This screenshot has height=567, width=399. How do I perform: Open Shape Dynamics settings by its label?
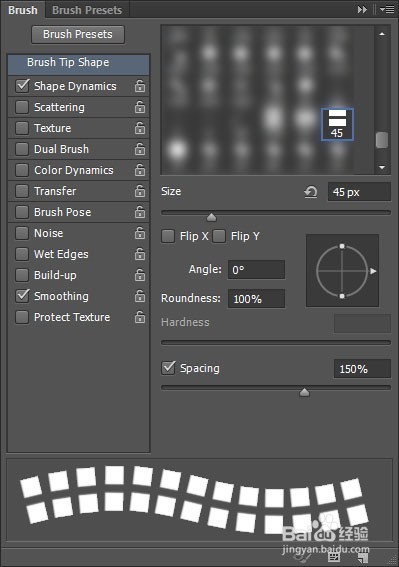click(x=75, y=86)
